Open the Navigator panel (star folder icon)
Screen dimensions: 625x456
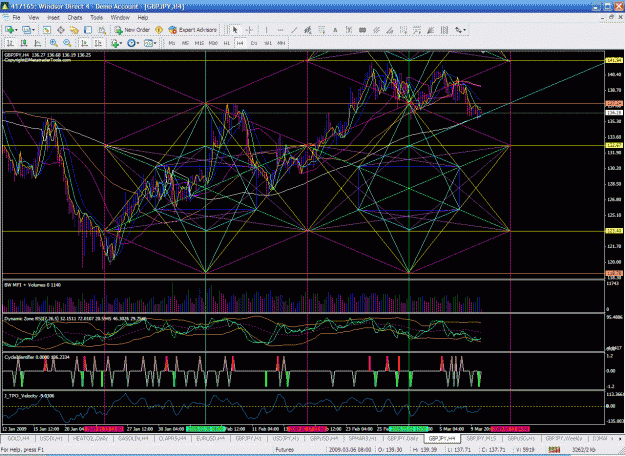pos(74,30)
